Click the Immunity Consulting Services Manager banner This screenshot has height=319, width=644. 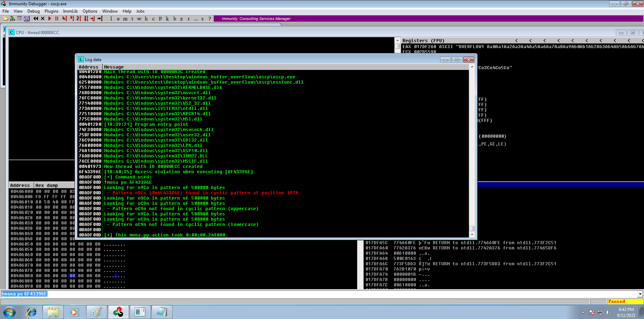(x=256, y=19)
